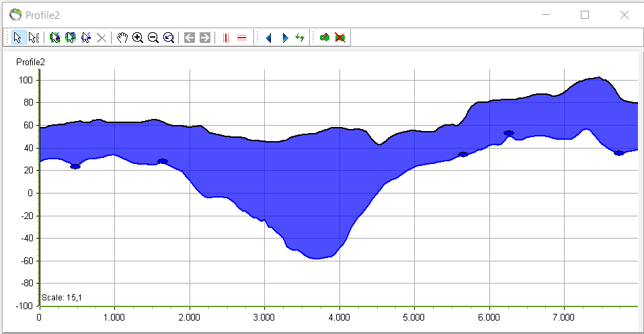The width and height of the screenshot is (644, 334).
Task: Click the profile marker near distance 6.250
Action: point(509,133)
